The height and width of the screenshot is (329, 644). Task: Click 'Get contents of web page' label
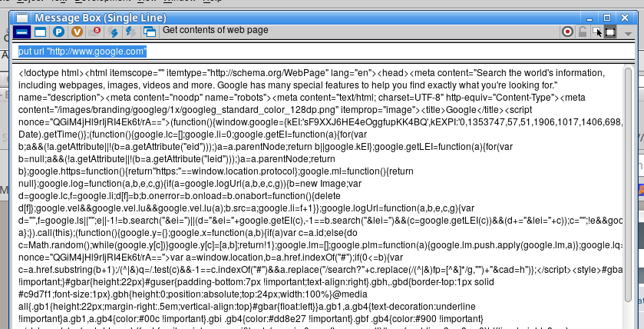click(216, 30)
